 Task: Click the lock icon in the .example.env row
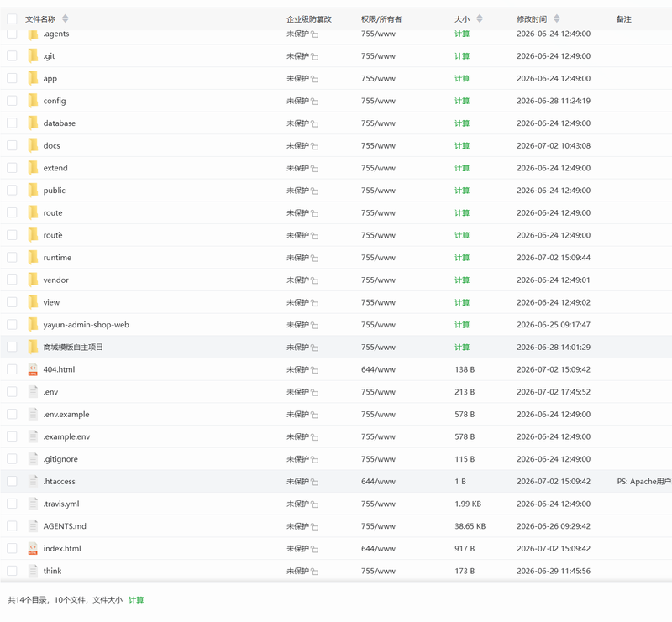(314, 437)
